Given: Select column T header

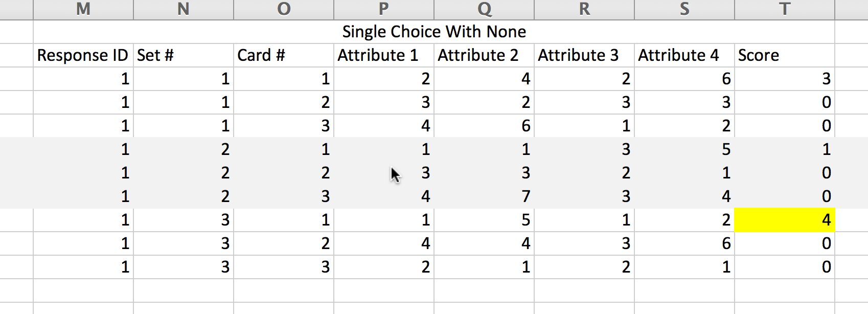Looking at the screenshot, I should (x=785, y=9).
